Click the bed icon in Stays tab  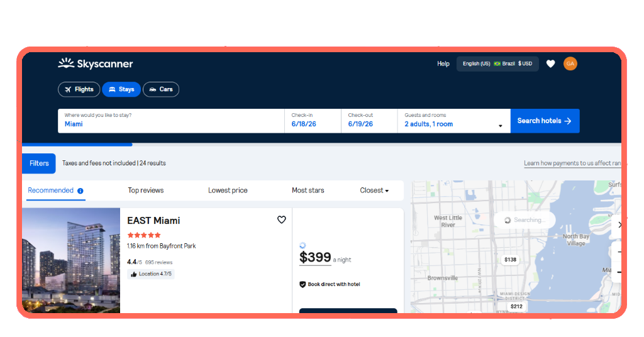pyautogui.click(x=112, y=89)
